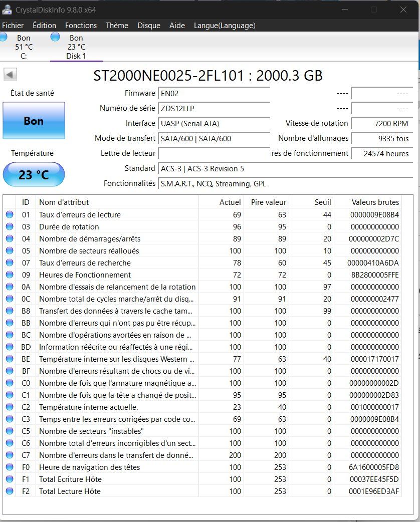
Task: Open the Fonctions menu
Action: 81,26
